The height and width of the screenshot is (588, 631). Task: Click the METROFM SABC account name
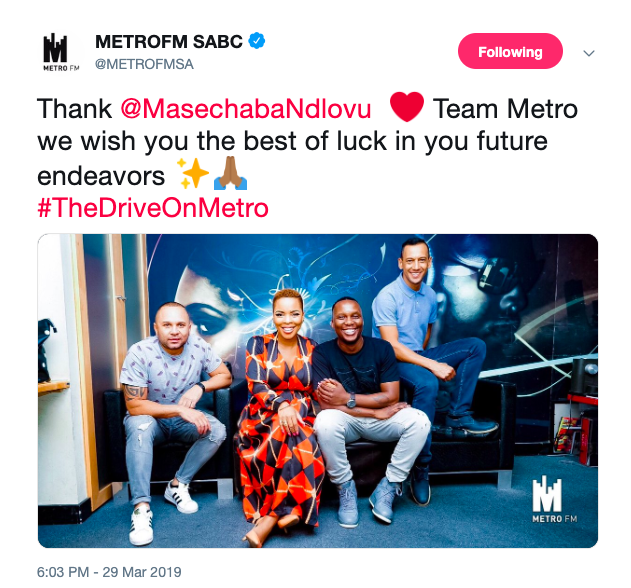coord(169,41)
